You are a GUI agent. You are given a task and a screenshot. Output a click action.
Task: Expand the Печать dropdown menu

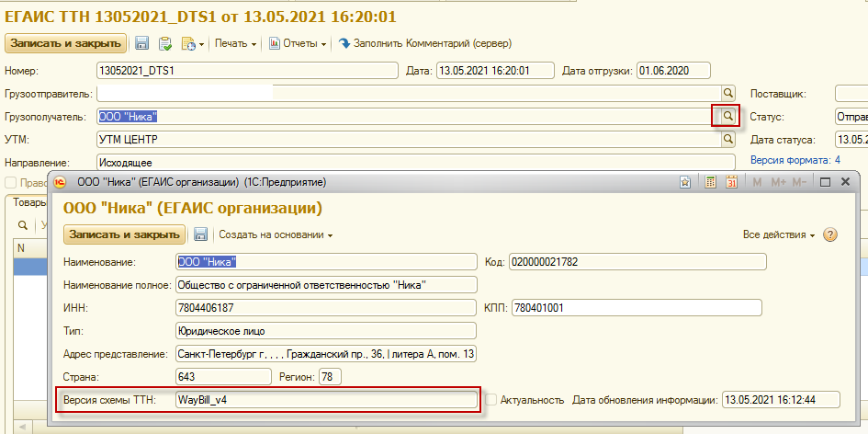pos(235,43)
